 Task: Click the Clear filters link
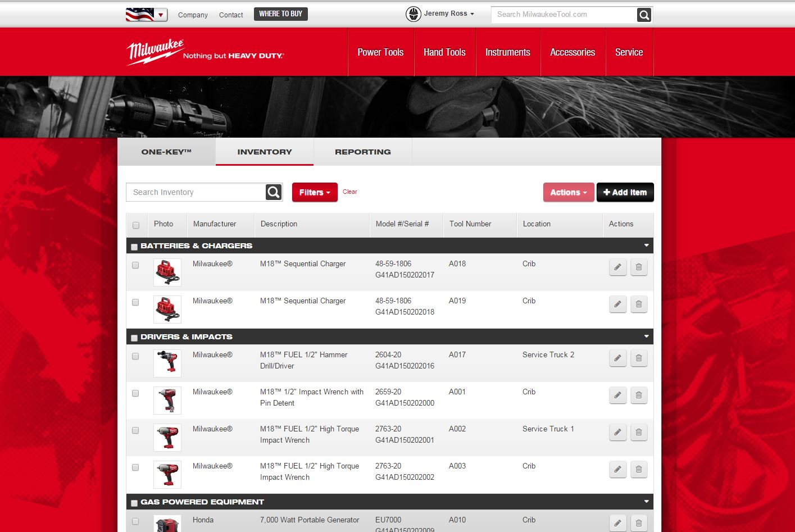(350, 192)
